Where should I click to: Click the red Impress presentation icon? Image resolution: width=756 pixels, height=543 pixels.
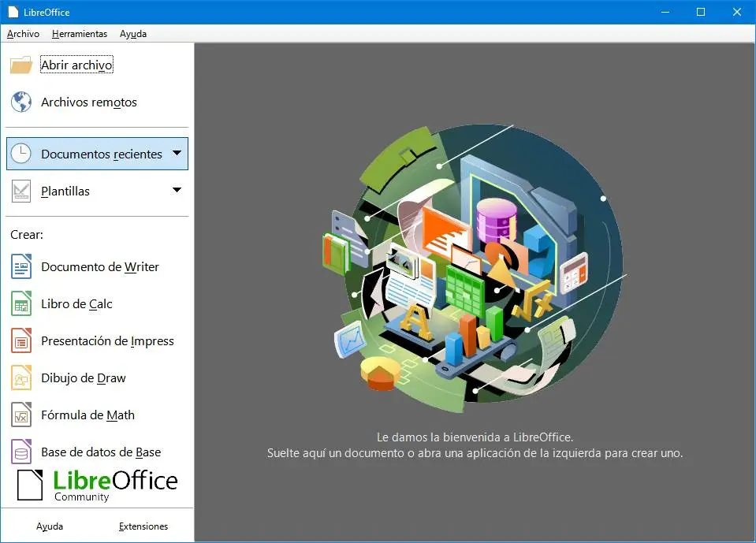21,340
